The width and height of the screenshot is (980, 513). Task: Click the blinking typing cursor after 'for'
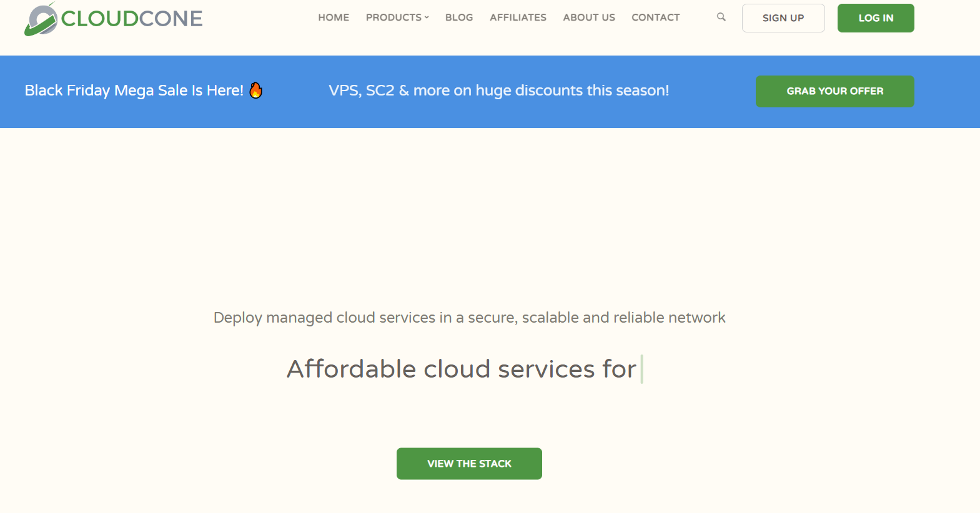click(641, 369)
